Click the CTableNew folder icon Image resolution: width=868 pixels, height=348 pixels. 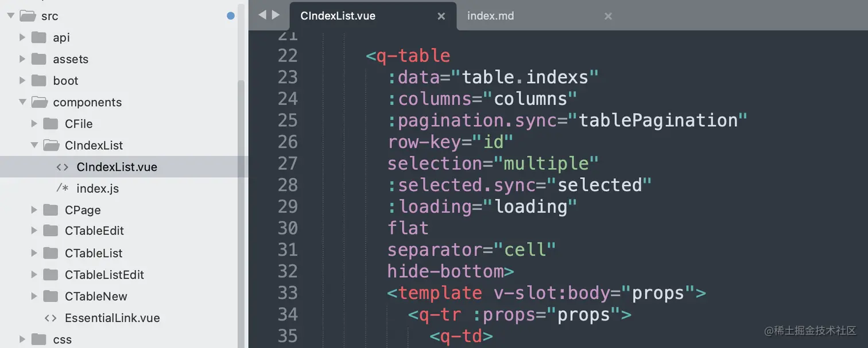(51, 296)
